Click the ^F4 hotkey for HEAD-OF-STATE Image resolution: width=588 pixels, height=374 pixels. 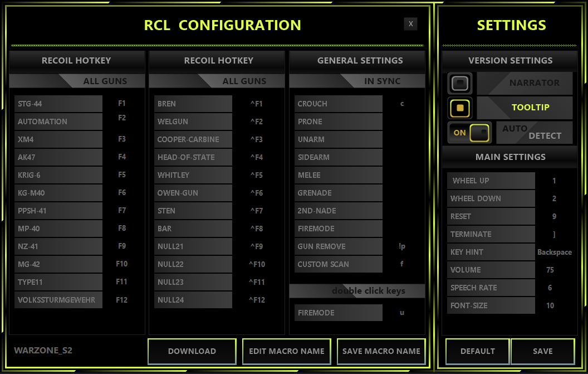coord(256,157)
